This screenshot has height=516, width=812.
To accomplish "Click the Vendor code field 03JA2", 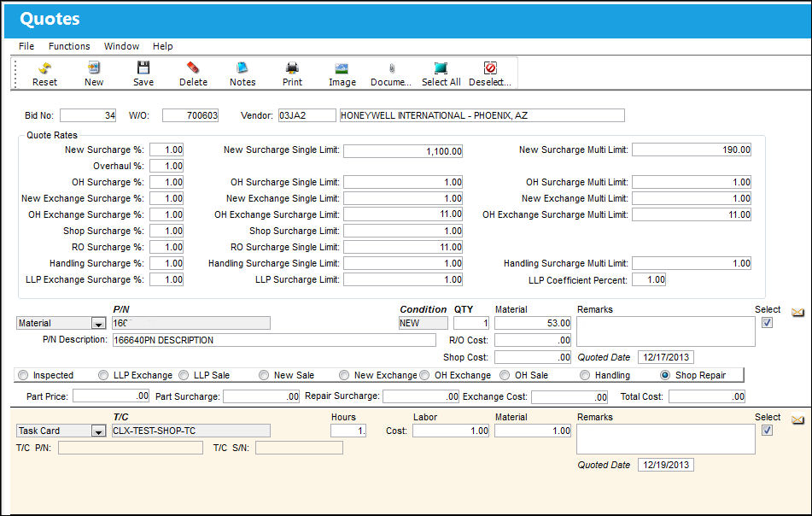I will (x=307, y=115).
